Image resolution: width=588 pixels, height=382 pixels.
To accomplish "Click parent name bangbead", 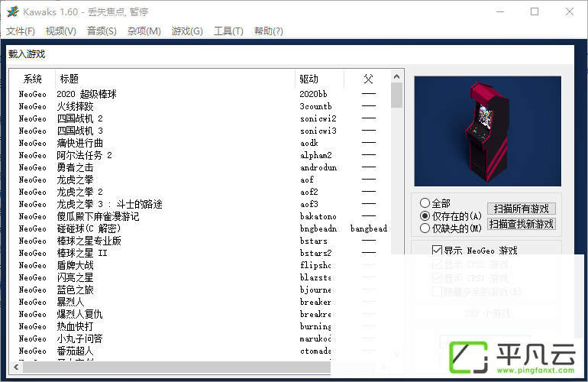I will coord(369,228).
